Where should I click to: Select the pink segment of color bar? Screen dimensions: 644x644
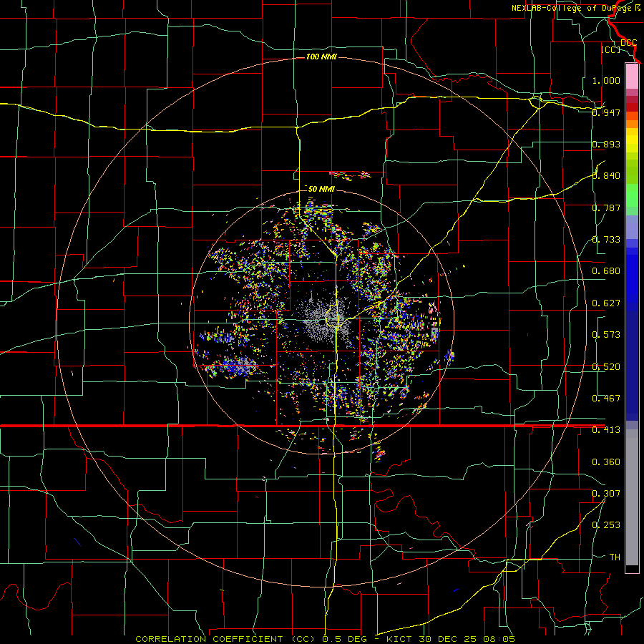click(x=632, y=76)
